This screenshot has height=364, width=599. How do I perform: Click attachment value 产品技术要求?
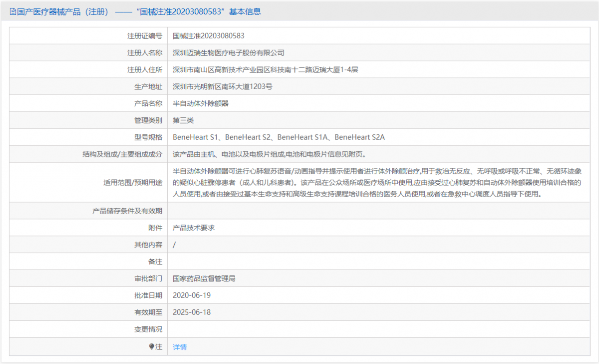pos(194,228)
